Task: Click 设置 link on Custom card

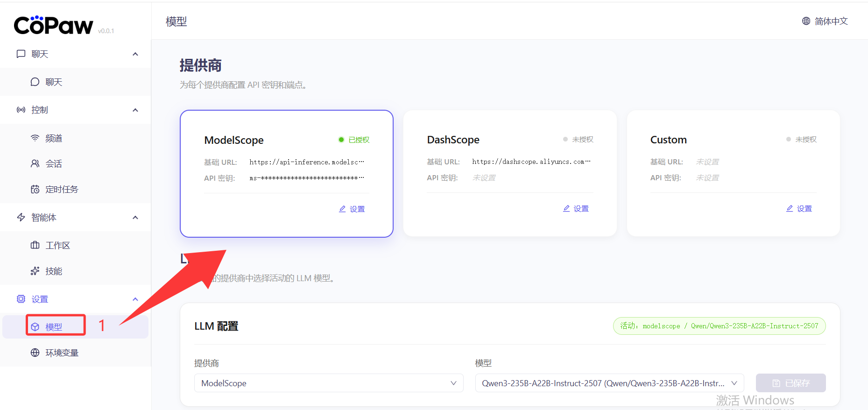Action: tap(799, 208)
